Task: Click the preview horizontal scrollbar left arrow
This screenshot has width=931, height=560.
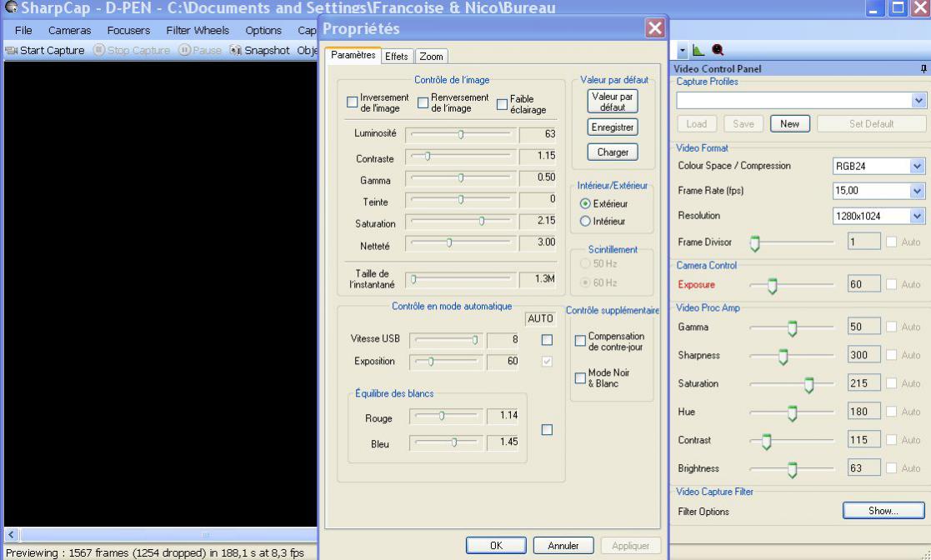Action: [12, 534]
